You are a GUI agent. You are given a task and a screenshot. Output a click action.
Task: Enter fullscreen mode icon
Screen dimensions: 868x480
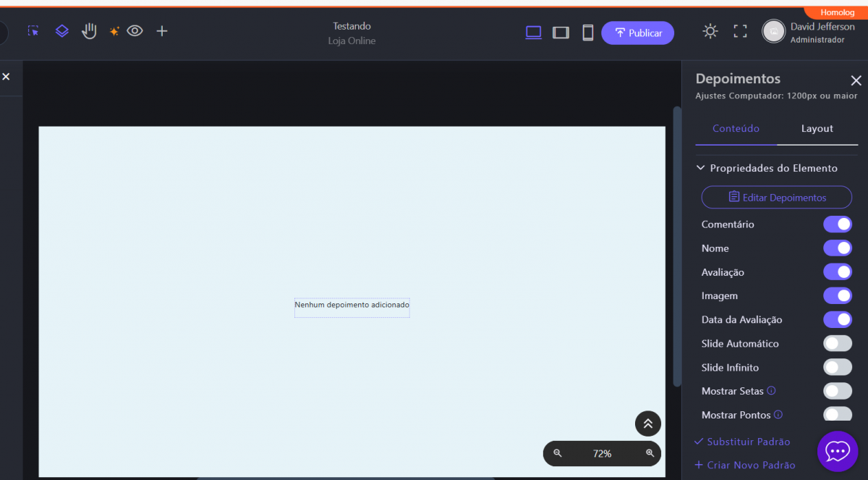(740, 31)
